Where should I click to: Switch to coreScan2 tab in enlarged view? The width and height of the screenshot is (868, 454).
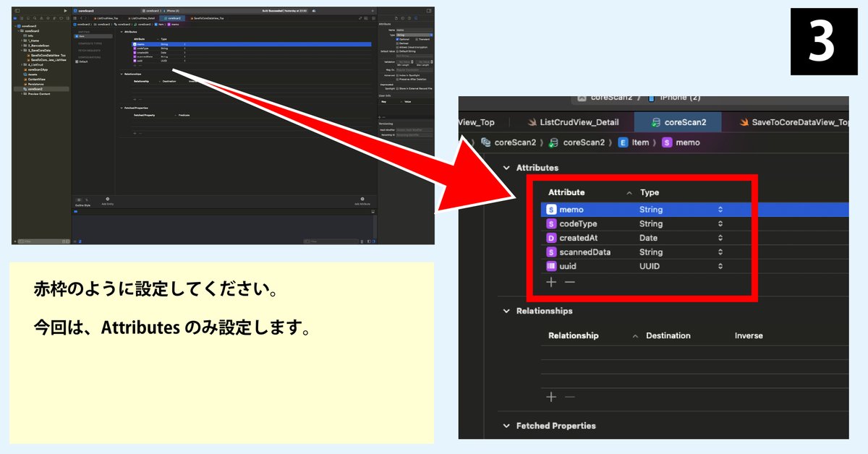click(678, 122)
